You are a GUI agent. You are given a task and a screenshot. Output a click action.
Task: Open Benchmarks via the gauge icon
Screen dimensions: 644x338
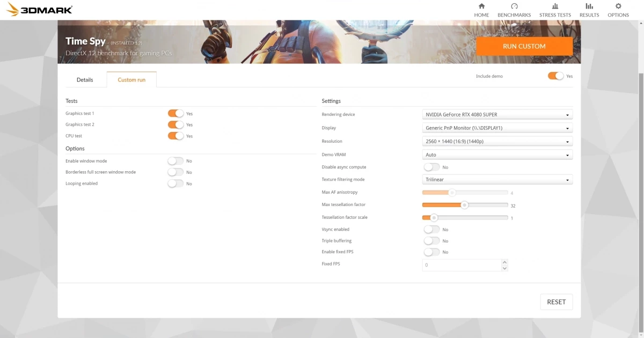click(514, 6)
